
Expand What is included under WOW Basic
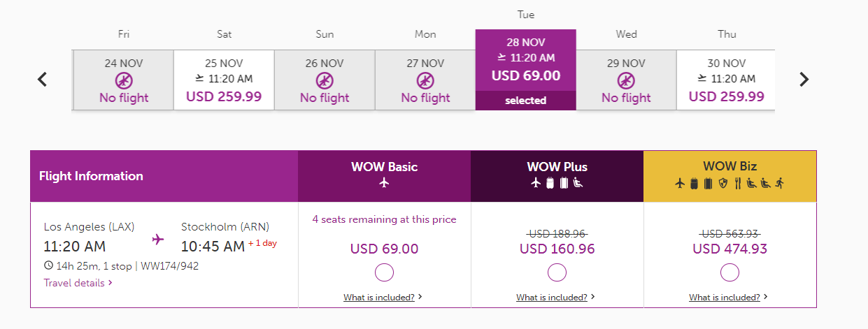[x=383, y=298]
